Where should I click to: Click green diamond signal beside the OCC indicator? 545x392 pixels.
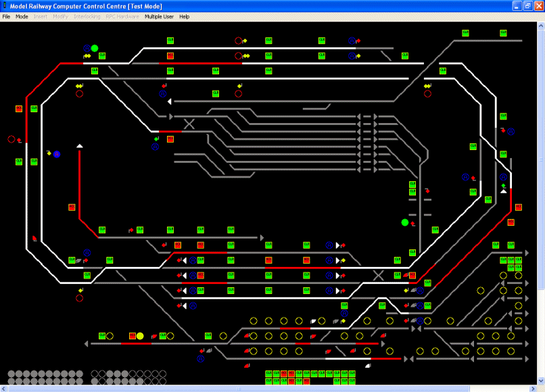(156, 139)
